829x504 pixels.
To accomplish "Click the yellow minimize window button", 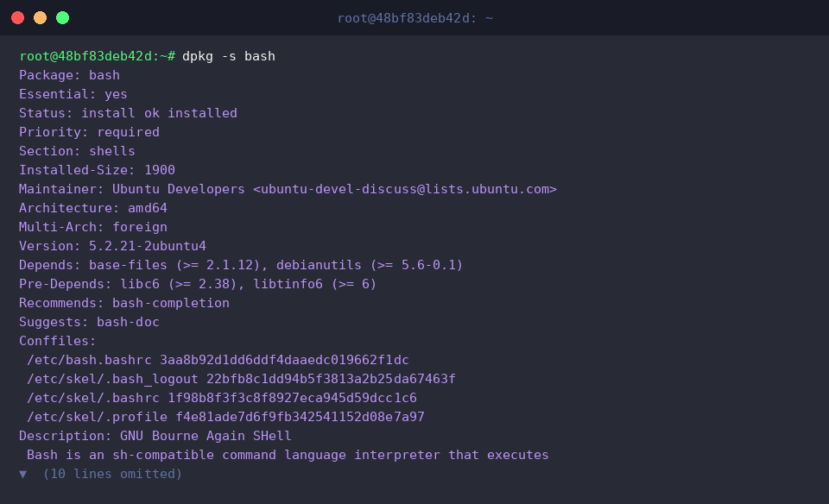I will tap(41, 18).
